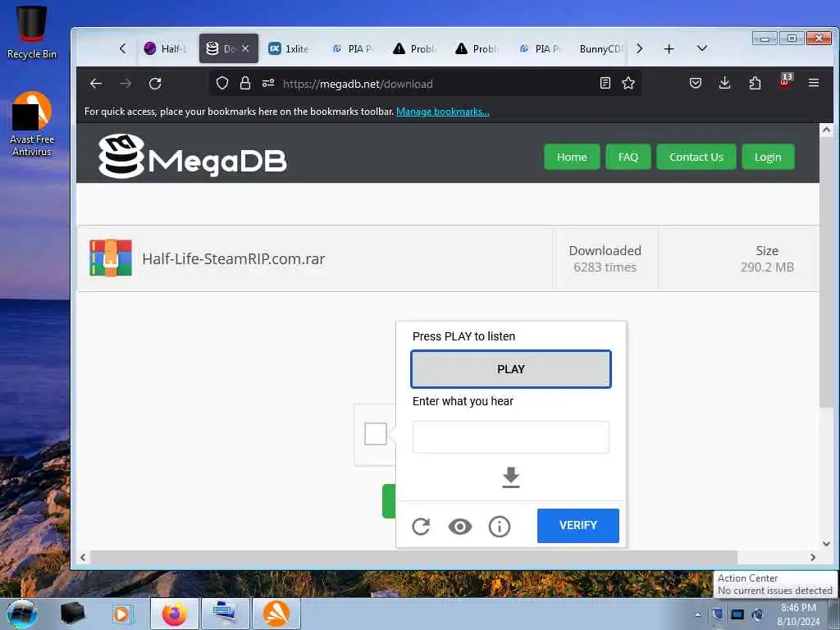Switch to the first PIA tab
This screenshot has width=840, height=630.
353,48
